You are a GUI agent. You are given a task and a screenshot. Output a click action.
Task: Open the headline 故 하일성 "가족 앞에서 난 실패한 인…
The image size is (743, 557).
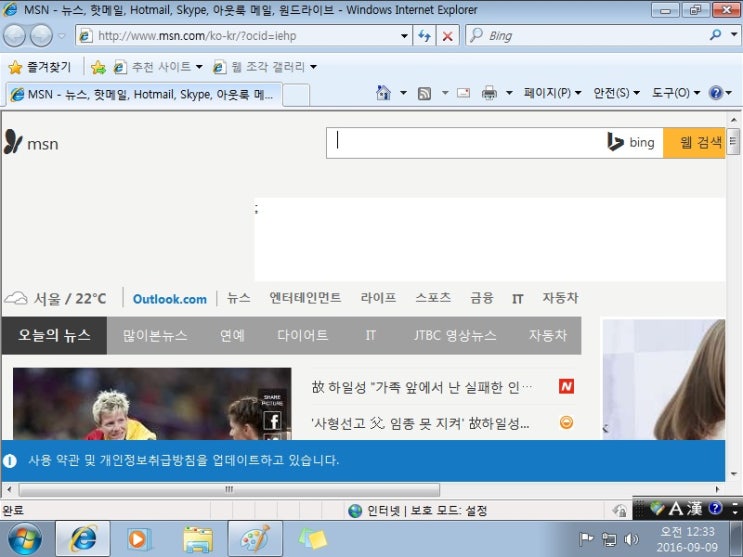pos(422,387)
